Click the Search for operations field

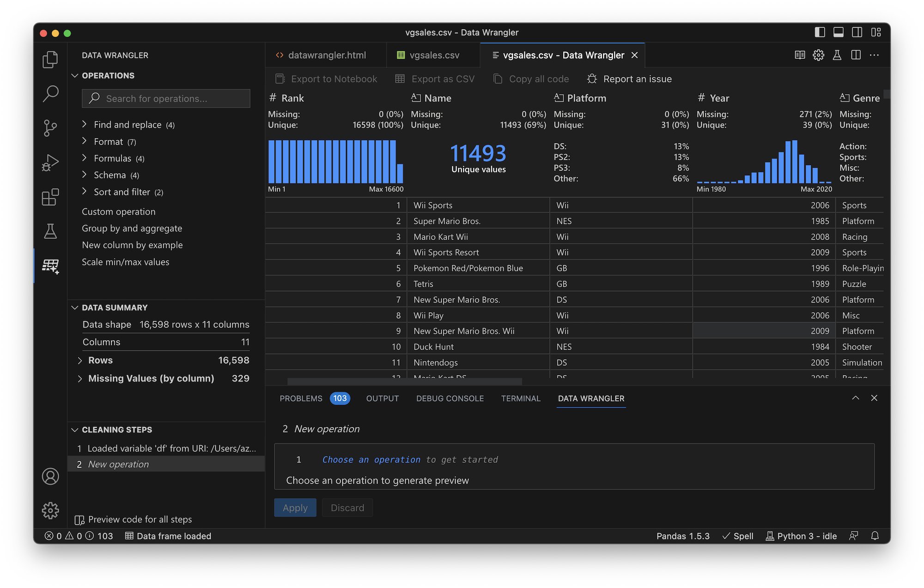click(x=166, y=98)
